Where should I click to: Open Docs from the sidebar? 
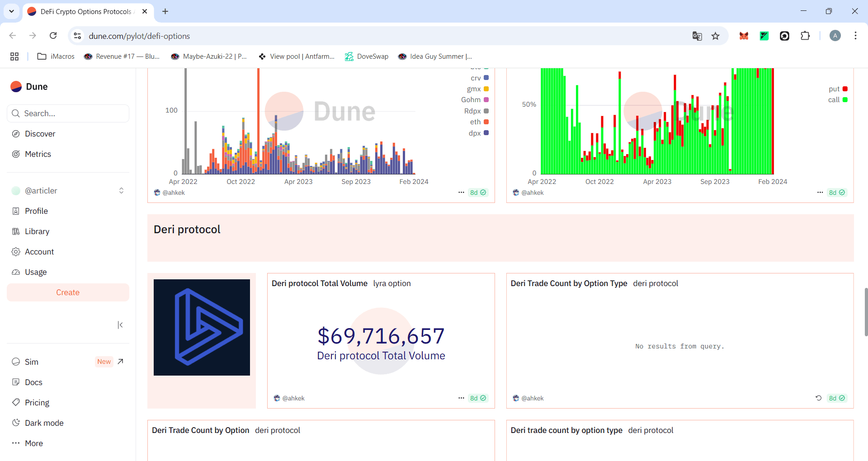click(x=33, y=382)
